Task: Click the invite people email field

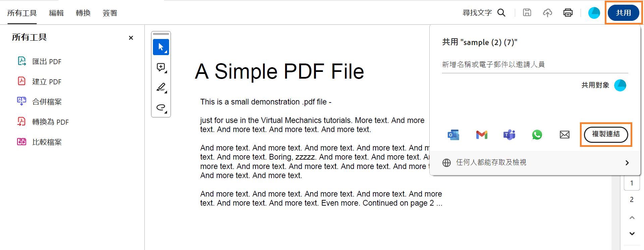Action: 535,65
